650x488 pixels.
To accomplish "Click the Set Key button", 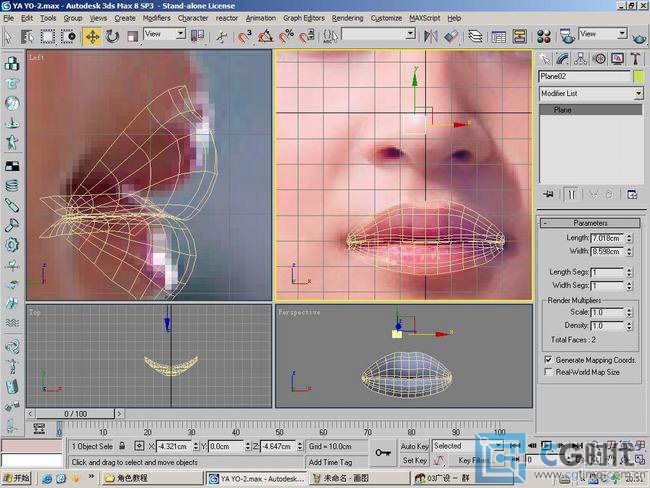I will 414,460.
